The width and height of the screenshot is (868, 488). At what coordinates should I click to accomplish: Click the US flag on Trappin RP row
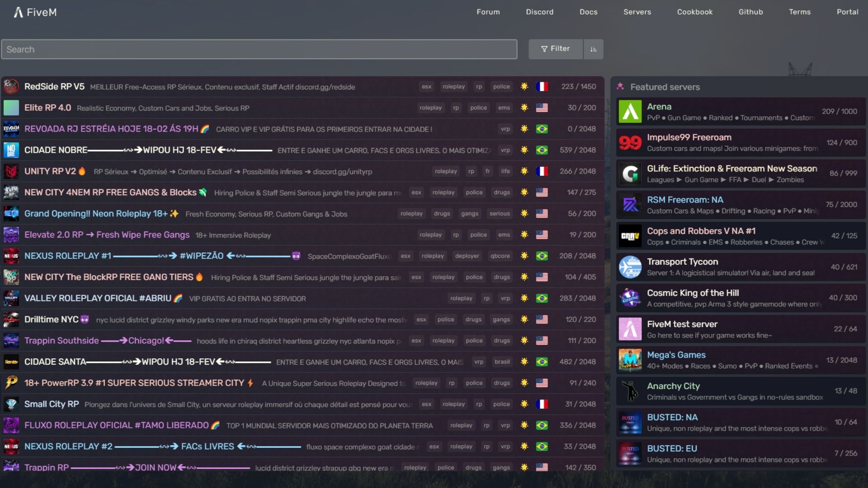542,467
